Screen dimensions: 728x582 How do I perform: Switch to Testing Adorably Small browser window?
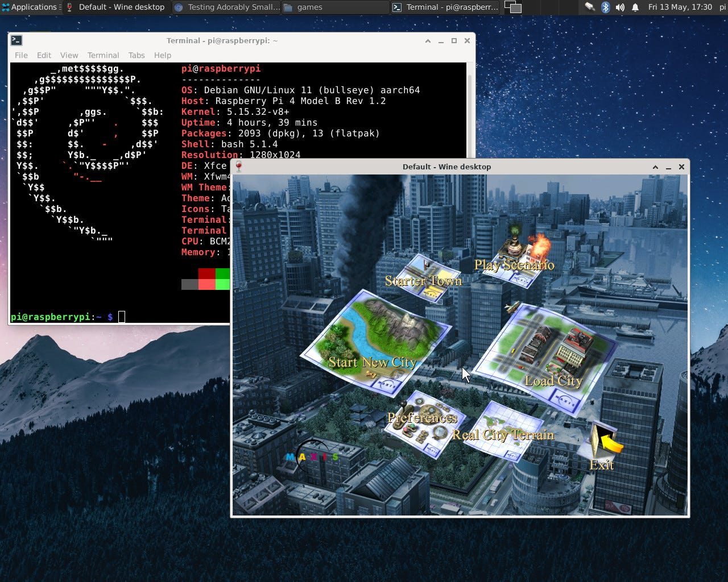pos(226,7)
